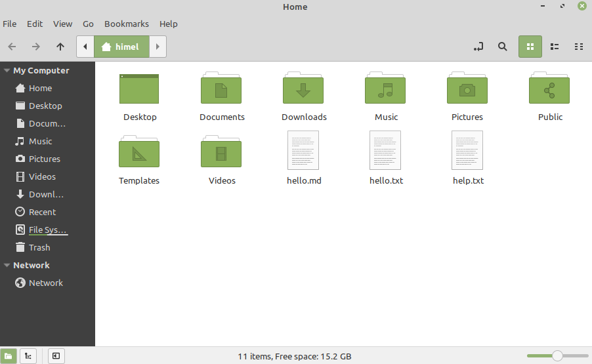Show tree view in the sidebar
The width and height of the screenshot is (592, 364).
28,356
